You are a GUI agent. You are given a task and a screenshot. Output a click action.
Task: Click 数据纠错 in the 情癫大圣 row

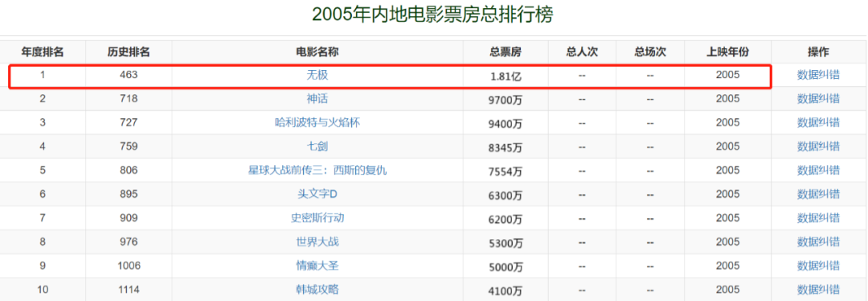818,266
